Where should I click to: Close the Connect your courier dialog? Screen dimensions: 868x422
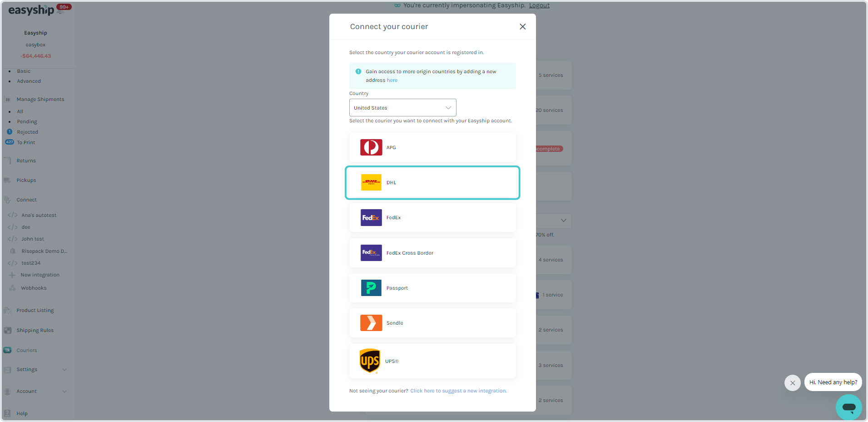[x=523, y=26]
